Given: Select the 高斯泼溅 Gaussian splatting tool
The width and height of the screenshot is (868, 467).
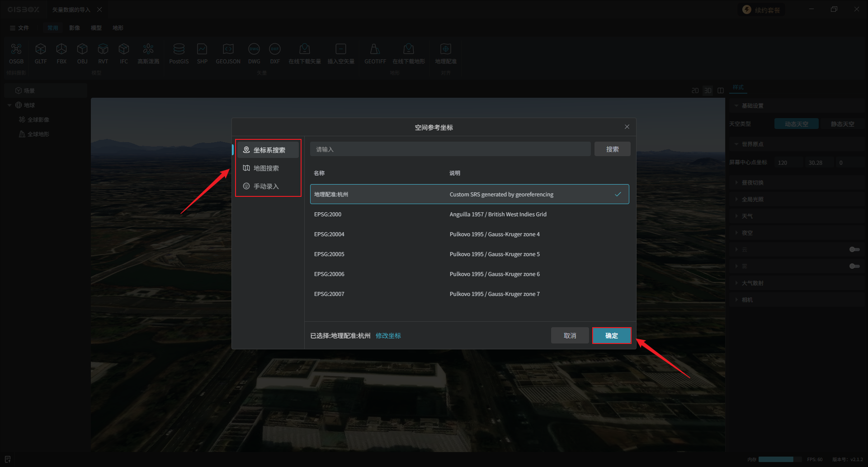Looking at the screenshot, I should click(148, 50).
